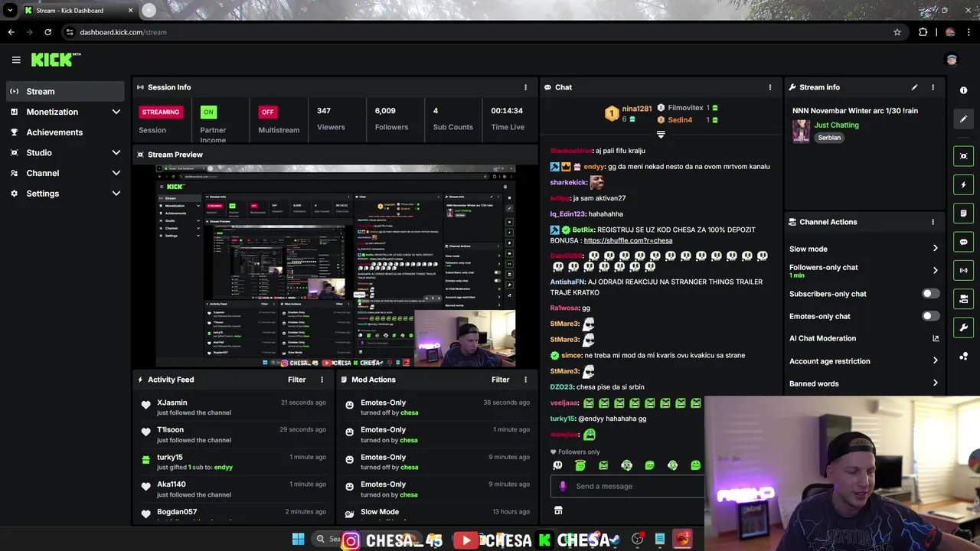Open Mod Actions options menu
Viewport: 980px width, 551px height.
pyautogui.click(x=525, y=380)
